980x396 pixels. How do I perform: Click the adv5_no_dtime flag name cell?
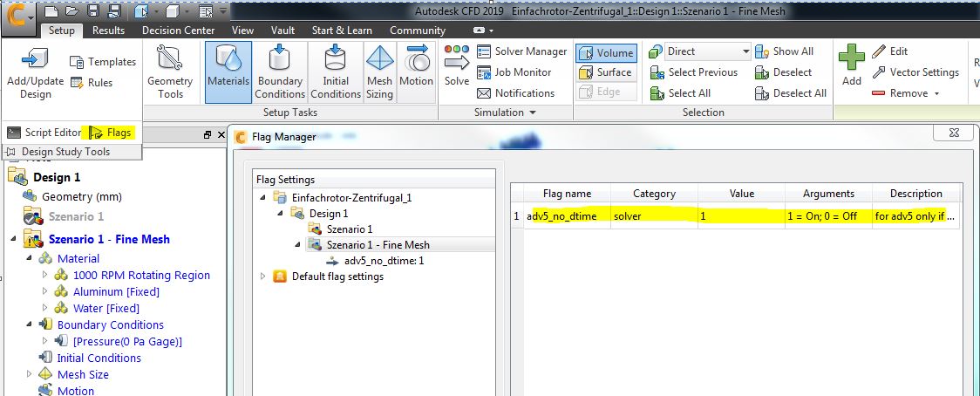coord(567,215)
